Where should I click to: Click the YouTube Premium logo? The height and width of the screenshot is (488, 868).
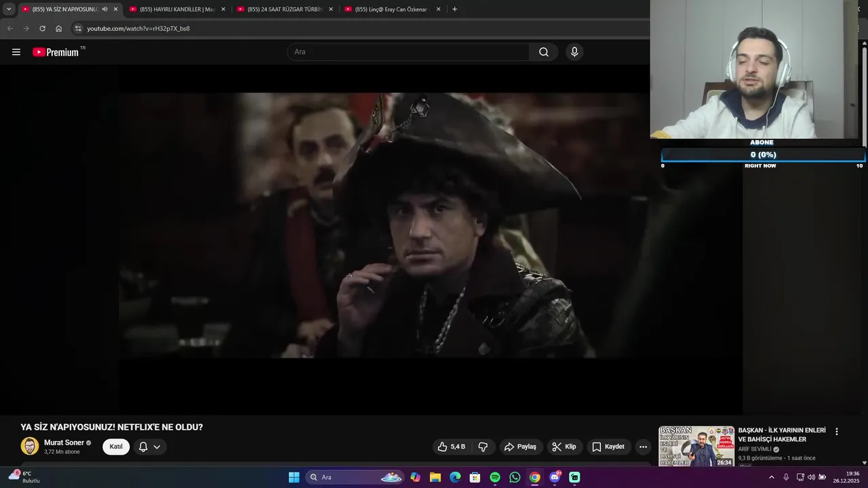[x=56, y=52]
